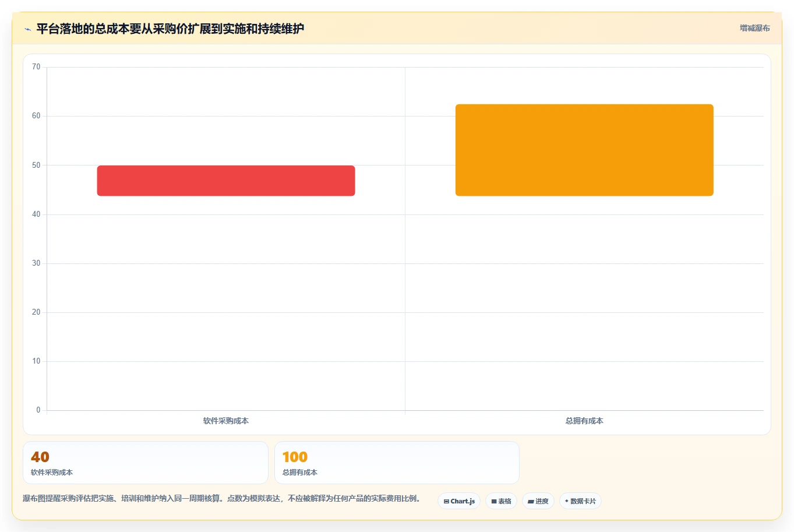Click the y-axis tick label 10
Image resolution: width=794 pixels, height=532 pixels.
pos(36,361)
